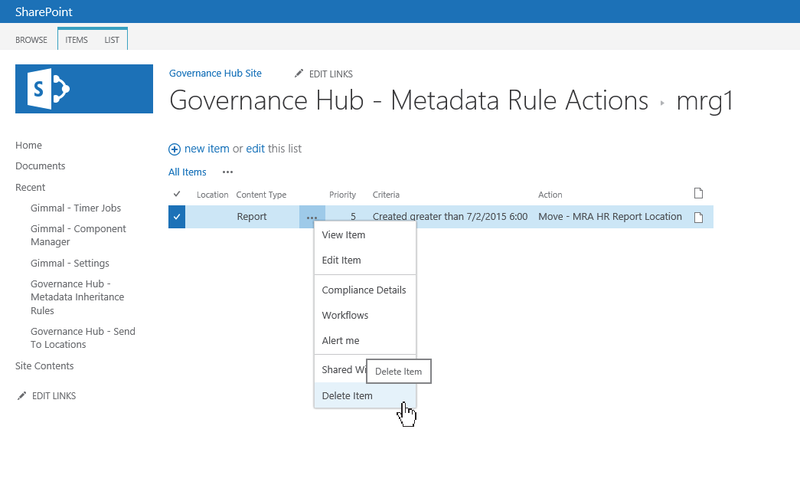The image size is (800, 485).
Task: Click the pencil icon beside top EDIT LINKS
Action: (299, 74)
